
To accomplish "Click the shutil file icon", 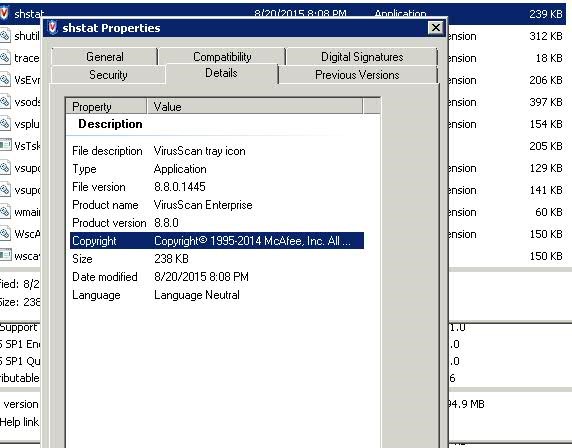I will pyautogui.click(x=5, y=36).
